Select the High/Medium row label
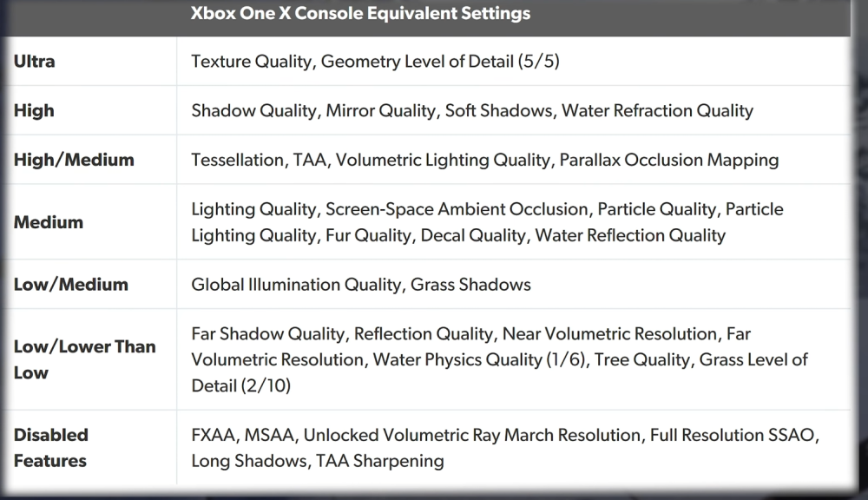The height and width of the screenshot is (500, 868). point(74,160)
